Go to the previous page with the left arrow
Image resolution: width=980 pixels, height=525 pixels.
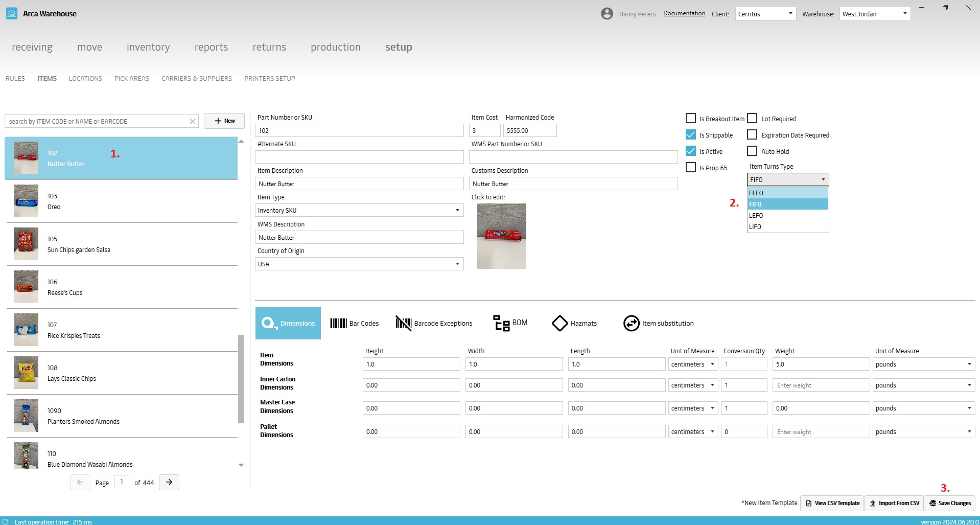click(80, 482)
